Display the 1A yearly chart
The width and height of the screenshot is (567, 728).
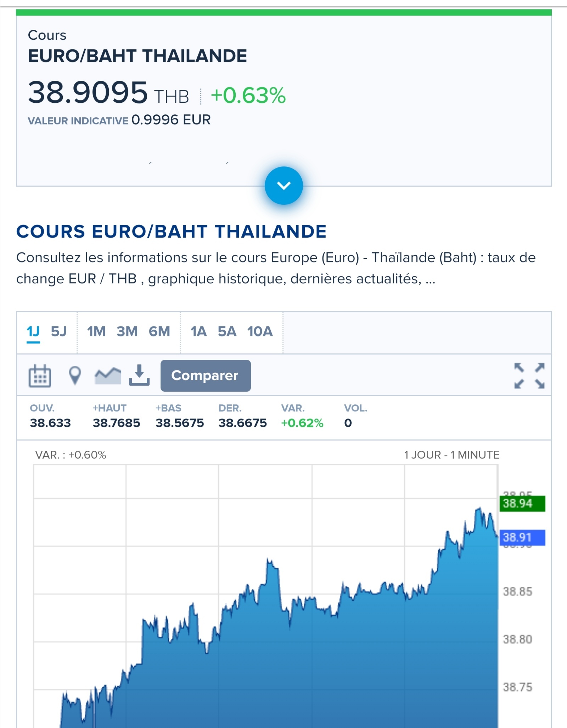[198, 332]
